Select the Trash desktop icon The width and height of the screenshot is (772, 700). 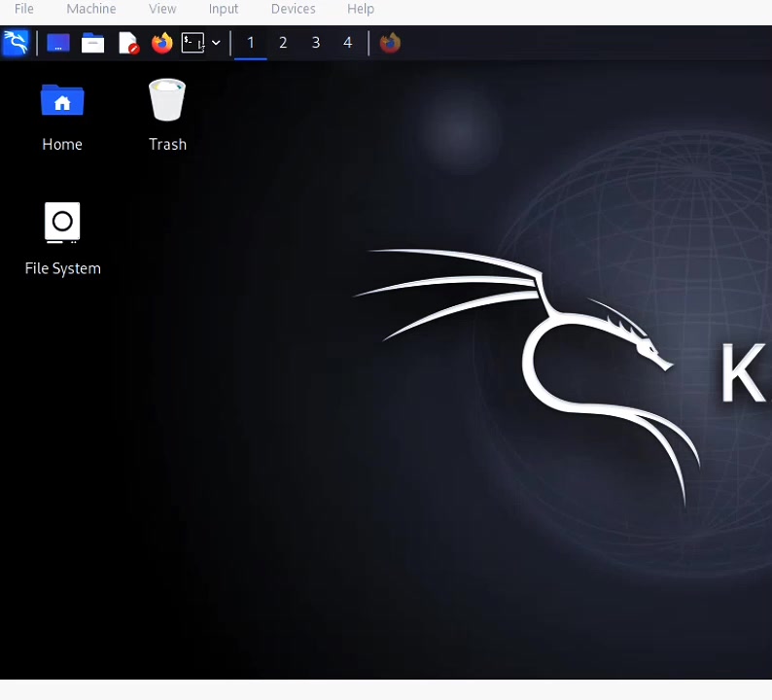pyautogui.click(x=167, y=100)
